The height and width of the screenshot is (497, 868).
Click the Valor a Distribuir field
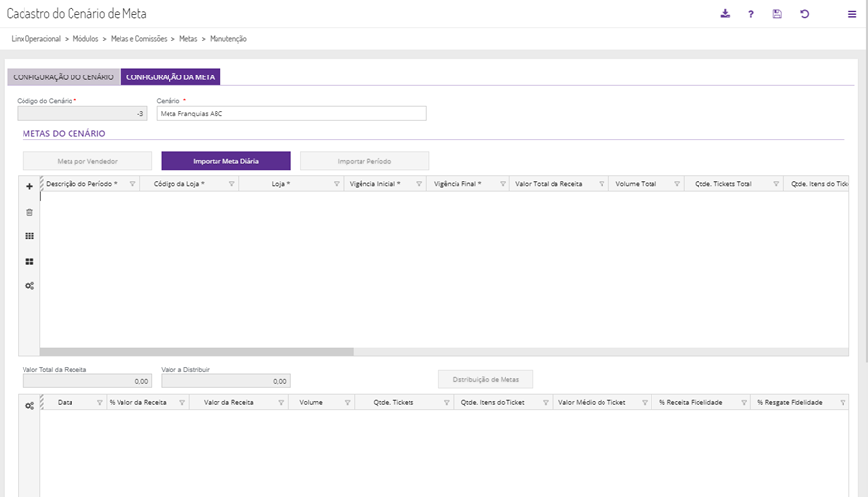226,381
